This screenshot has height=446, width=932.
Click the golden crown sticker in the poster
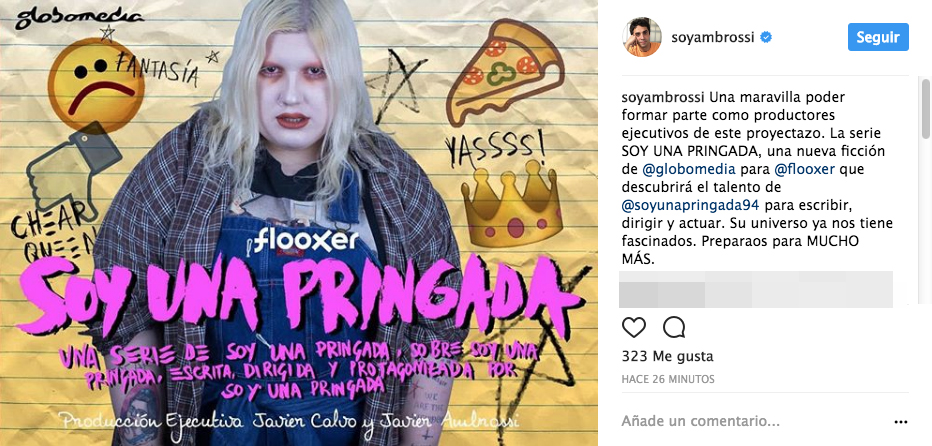click(x=512, y=205)
